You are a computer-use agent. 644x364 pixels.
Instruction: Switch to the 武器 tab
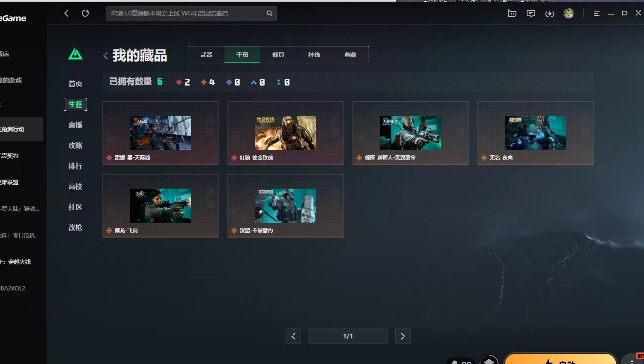coord(206,55)
